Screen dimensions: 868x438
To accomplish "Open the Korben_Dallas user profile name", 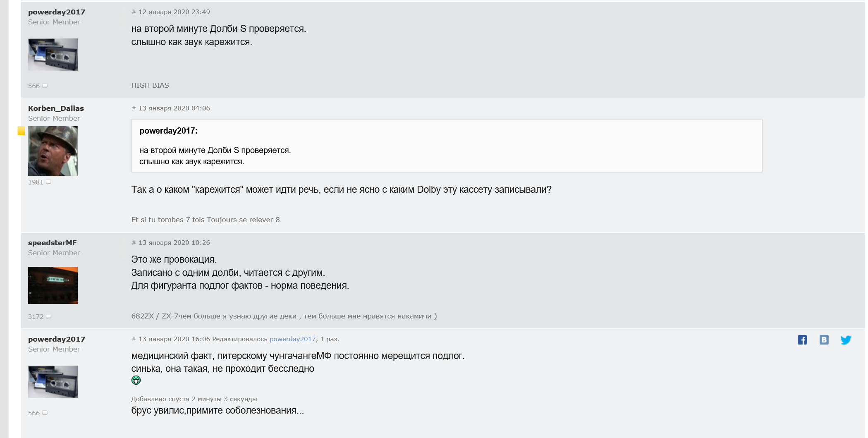I will (x=56, y=108).
